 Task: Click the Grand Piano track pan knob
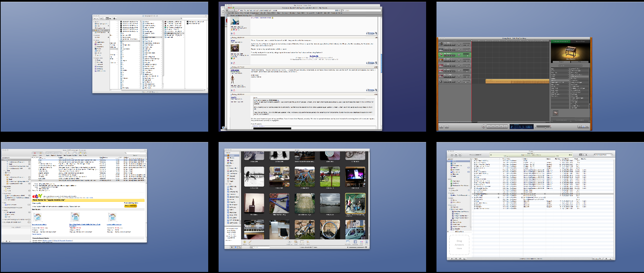click(459, 44)
